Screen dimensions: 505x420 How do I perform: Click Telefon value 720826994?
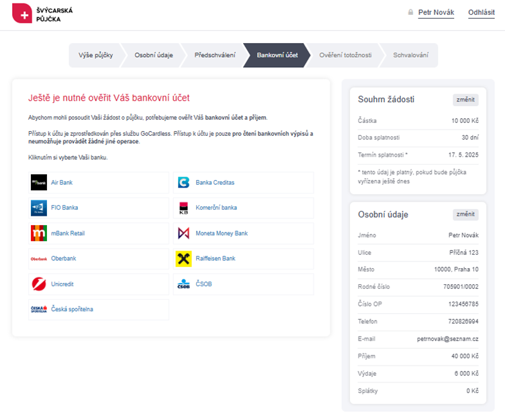pos(463,321)
